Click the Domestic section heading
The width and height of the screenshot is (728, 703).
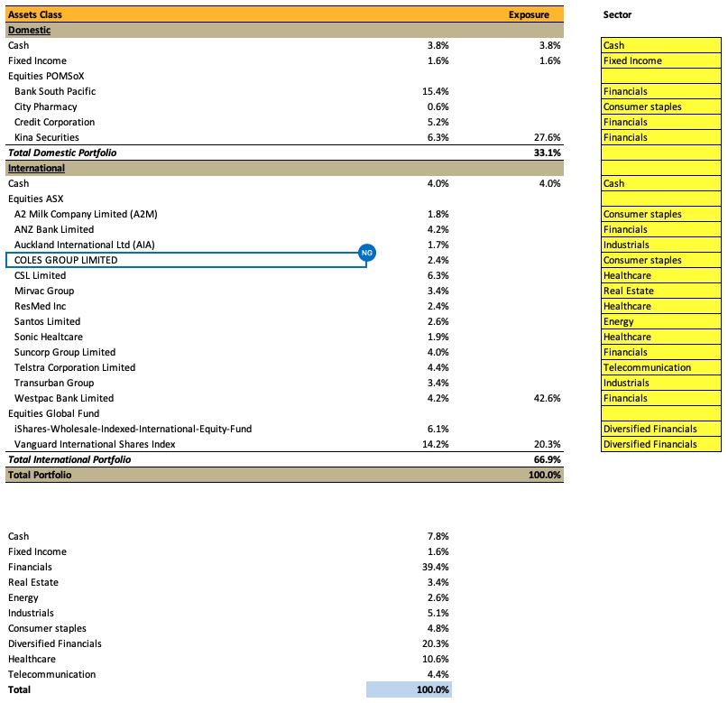[x=29, y=30]
